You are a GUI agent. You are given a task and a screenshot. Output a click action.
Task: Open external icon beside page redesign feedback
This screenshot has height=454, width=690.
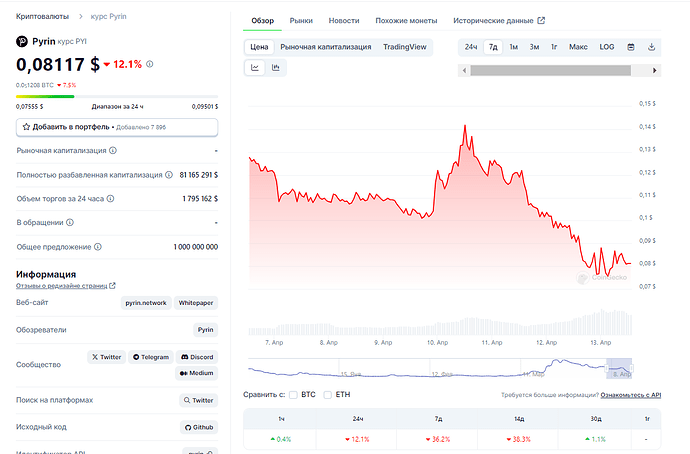(x=112, y=286)
